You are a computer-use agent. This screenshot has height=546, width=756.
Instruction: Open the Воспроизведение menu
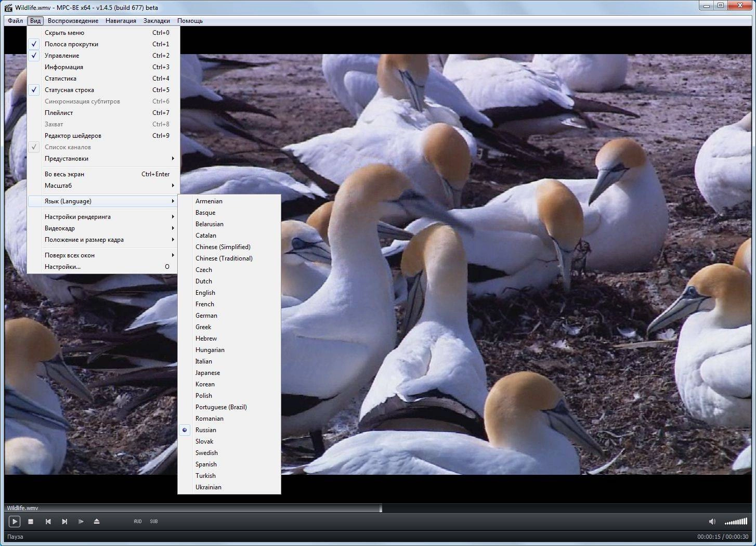(73, 21)
